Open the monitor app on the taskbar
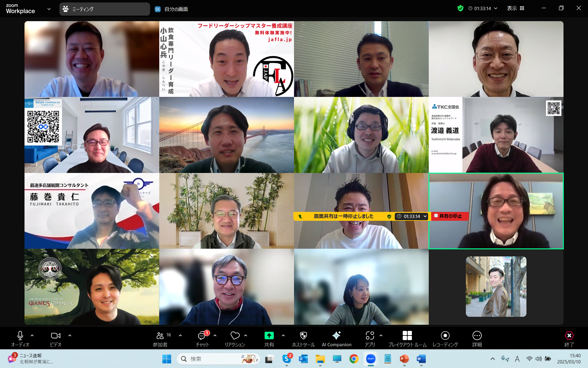The height and width of the screenshot is (368, 588). coord(337,359)
